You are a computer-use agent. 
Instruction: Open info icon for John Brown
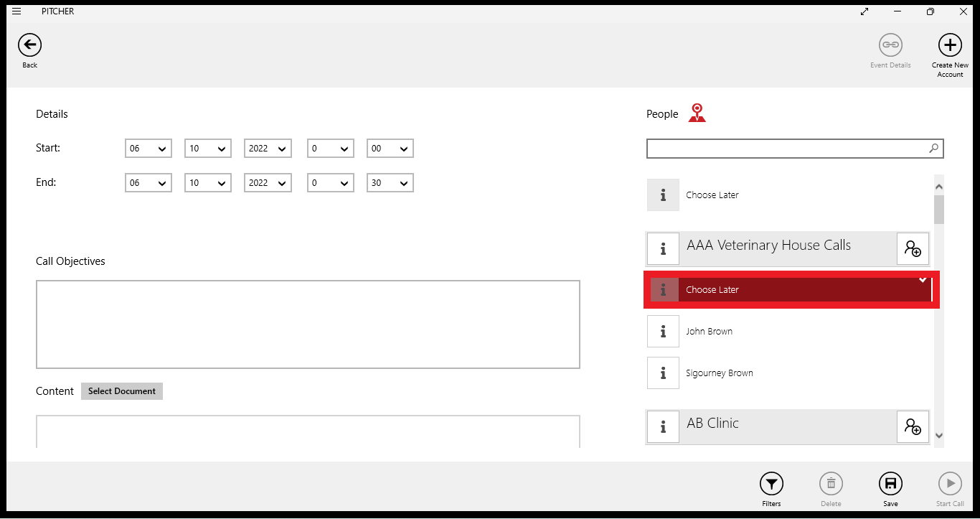coord(663,332)
